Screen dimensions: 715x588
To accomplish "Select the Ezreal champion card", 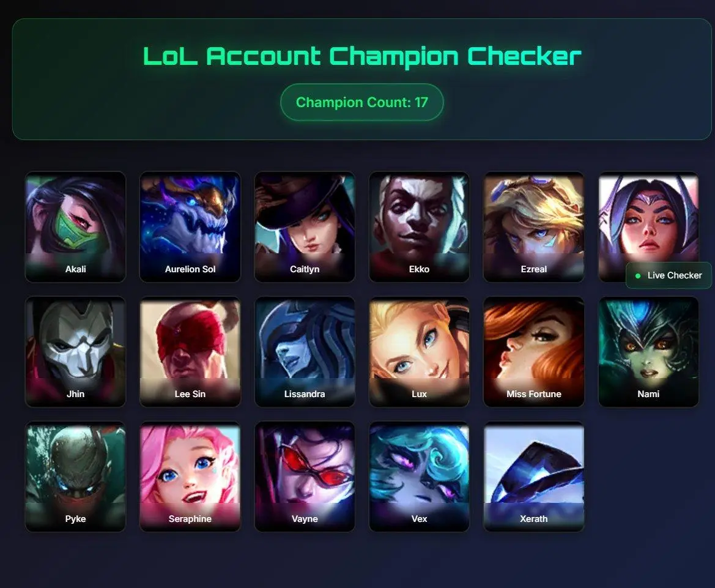I will 533,227.
